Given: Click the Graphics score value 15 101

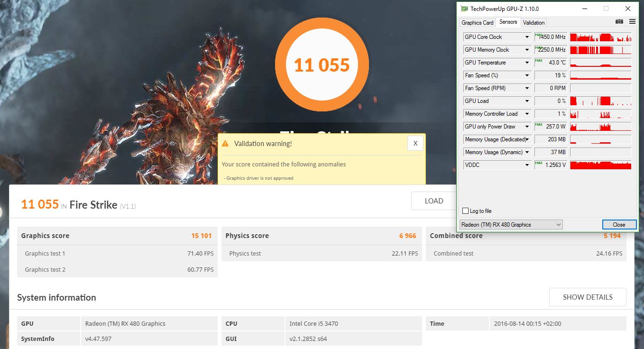Looking at the screenshot, I should [202, 236].
